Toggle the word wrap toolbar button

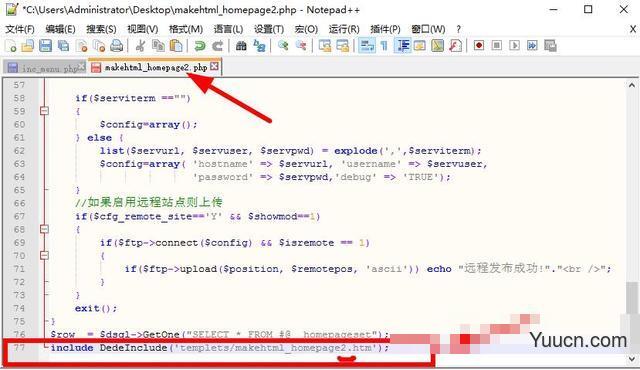pyautogui.click(x=366, y=45)
